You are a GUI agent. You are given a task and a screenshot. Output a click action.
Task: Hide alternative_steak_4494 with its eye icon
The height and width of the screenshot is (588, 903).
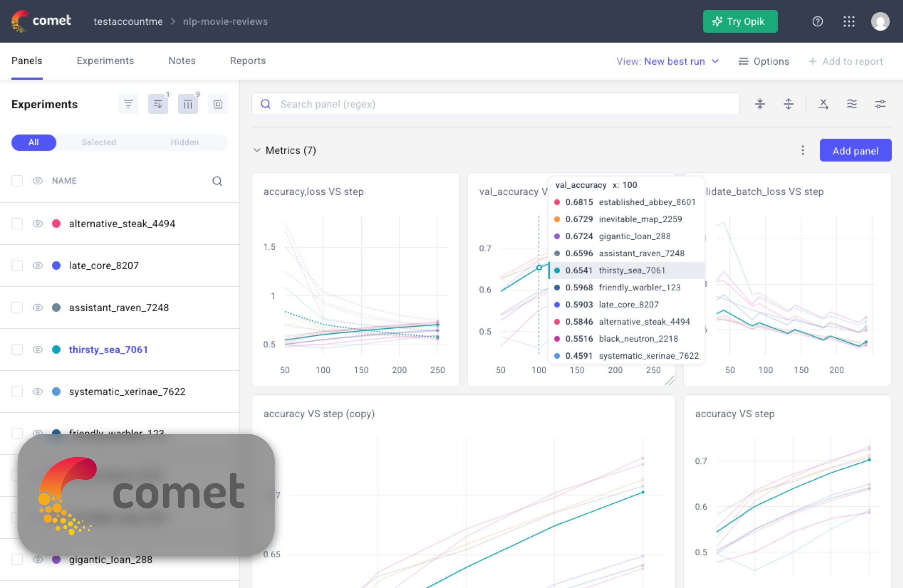(38, 224)
